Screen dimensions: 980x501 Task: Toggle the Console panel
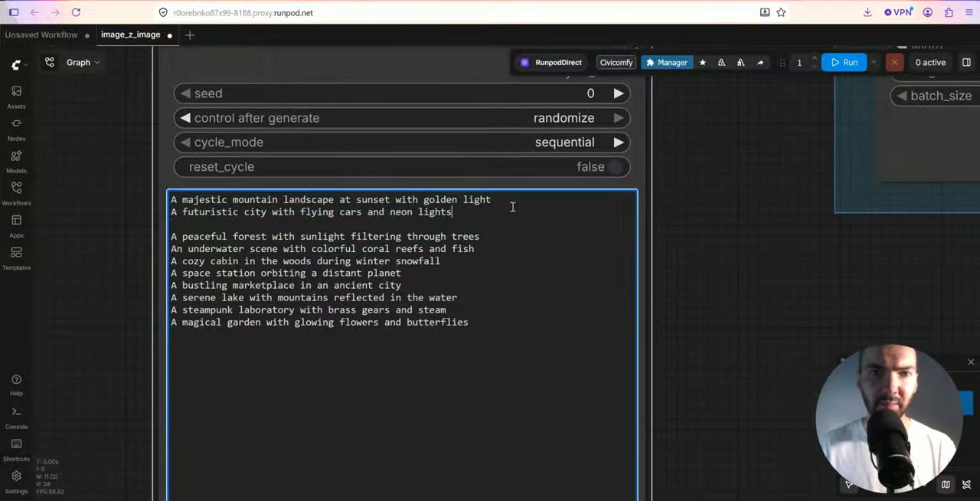pyautogui.click(x=16, y=417)
